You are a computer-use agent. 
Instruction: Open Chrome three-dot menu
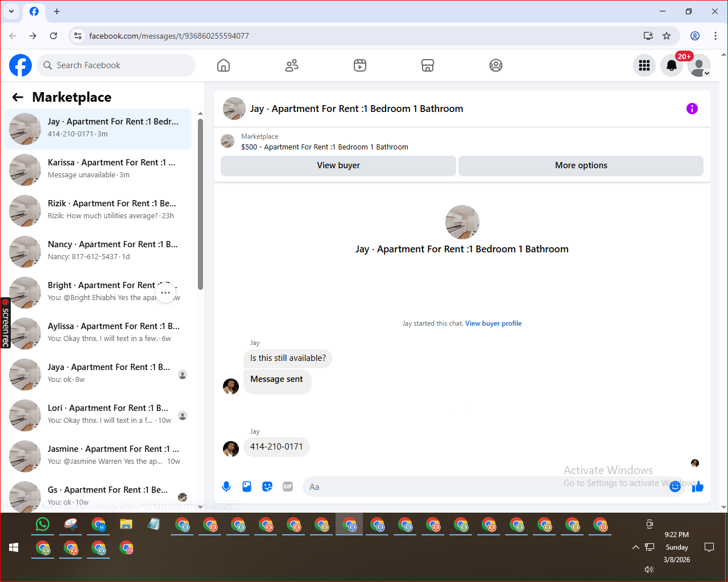click(715, 36)
